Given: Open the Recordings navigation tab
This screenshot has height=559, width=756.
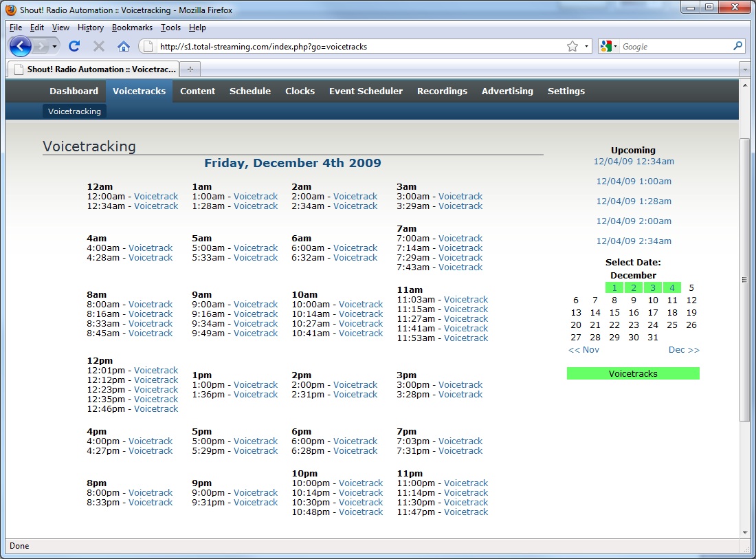Looking at the screenshot, I should coord(442,91).
